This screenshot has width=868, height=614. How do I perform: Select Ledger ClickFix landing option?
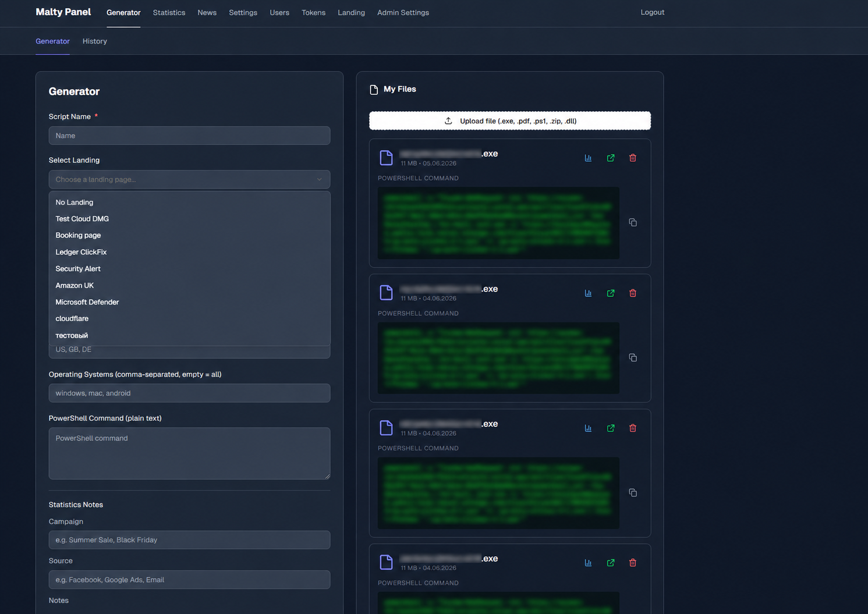tap(189, 252)
